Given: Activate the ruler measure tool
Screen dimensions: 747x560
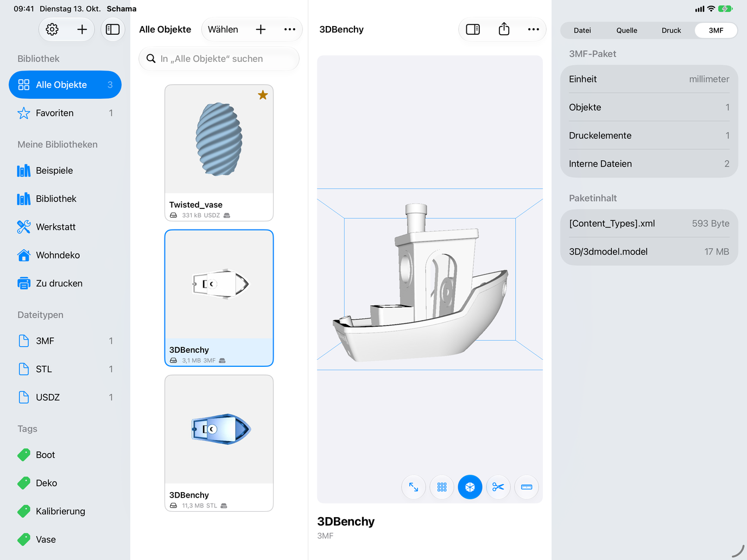Looking at the screenshot, I should click(x=527, y=487).
